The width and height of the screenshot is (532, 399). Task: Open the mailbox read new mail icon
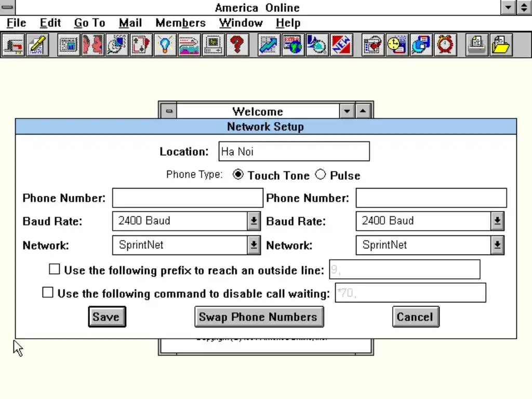click(14, 45)
